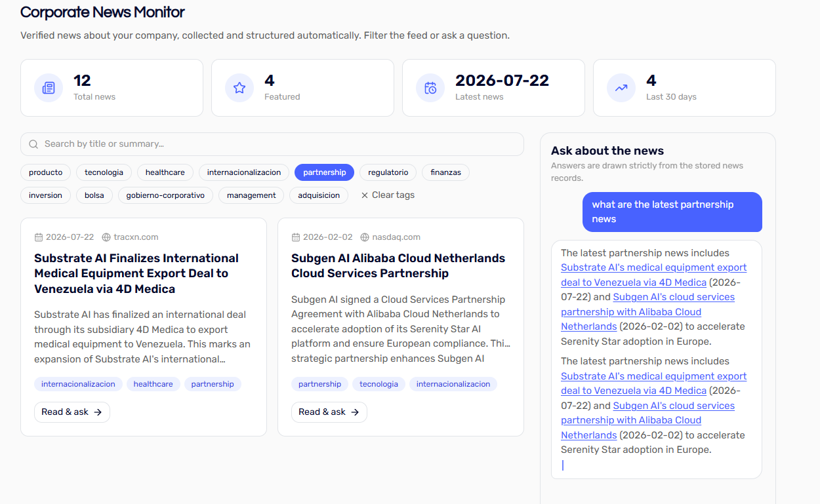
Task: Click globe icon next to nasdaq.com
Action: pos(365,237)
